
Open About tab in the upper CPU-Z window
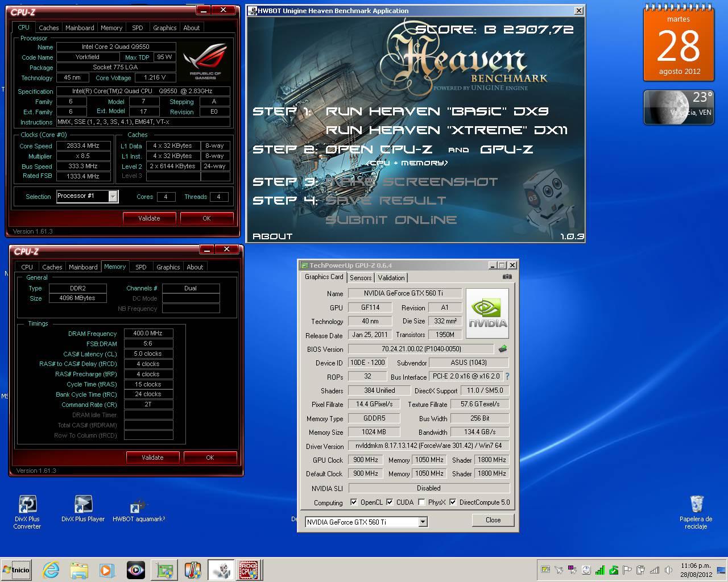click(x=192, y=27)
